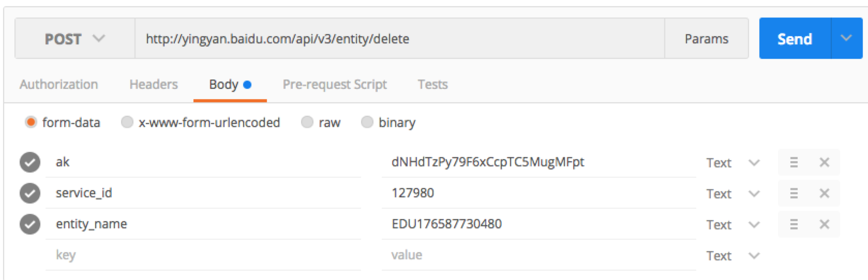Click the drag handle icon for service_id row
The width and height of the screenshot is (868, 280).
[794, 193]
